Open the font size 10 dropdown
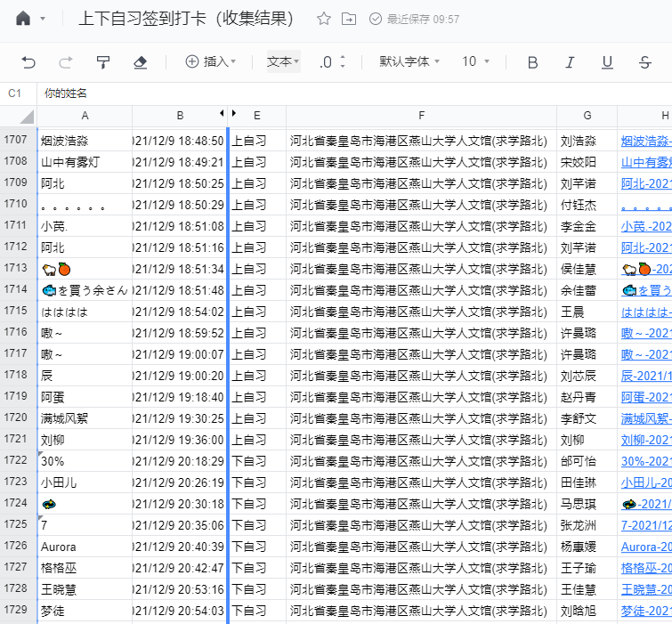Screen dimensions: 672x624 pyautogui.click(x=475, y=61)
